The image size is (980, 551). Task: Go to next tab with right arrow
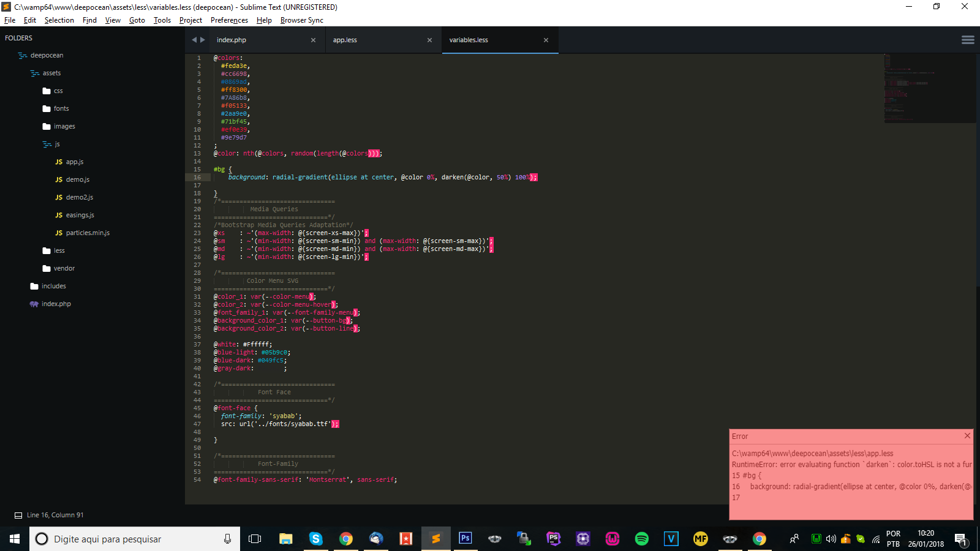coord(203,40)
